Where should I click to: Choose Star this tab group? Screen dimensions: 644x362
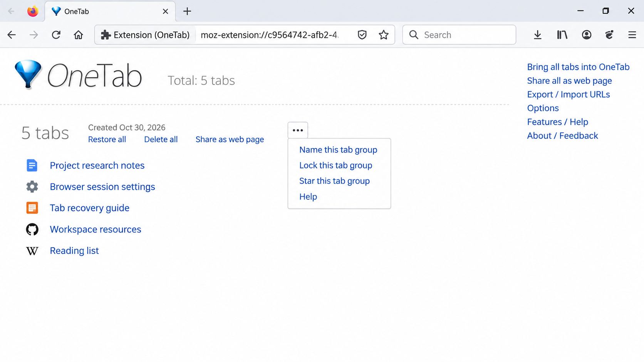click(x=334, y=181)
